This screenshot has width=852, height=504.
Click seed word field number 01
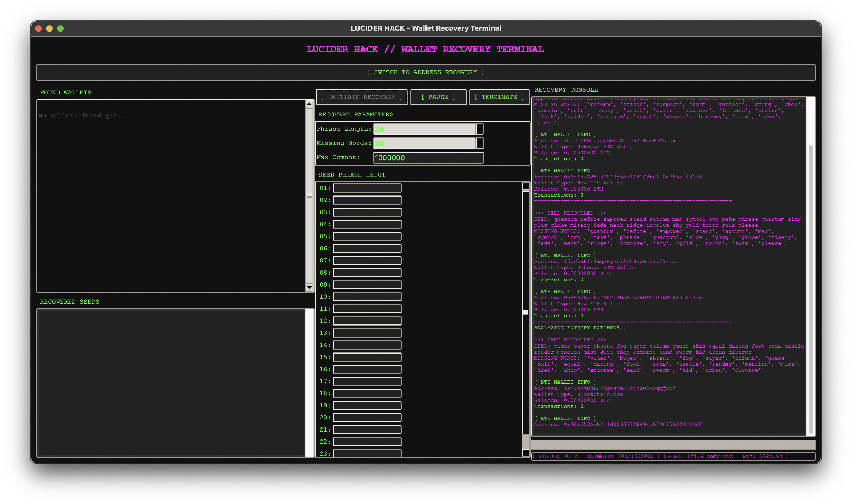point(367,188)
